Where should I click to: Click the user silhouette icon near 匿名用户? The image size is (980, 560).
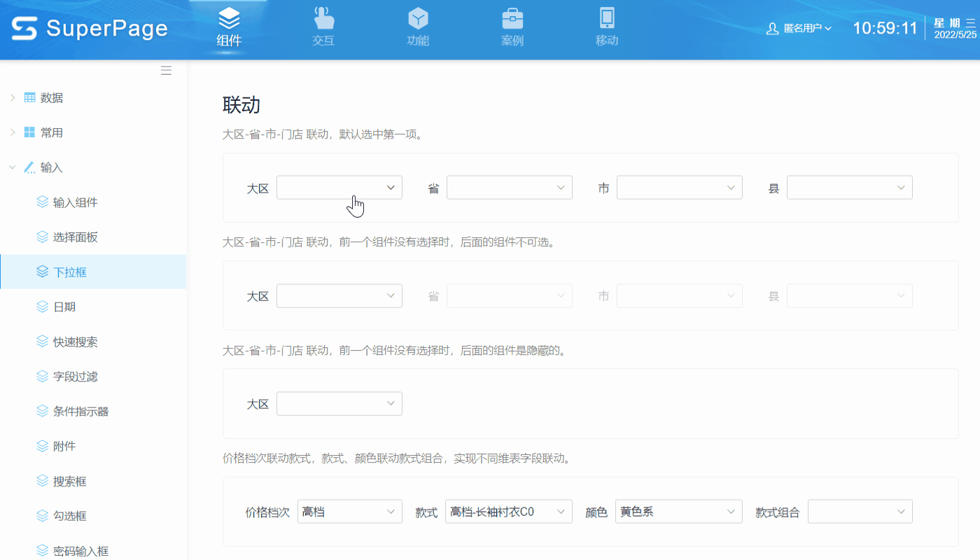[772, 29]
